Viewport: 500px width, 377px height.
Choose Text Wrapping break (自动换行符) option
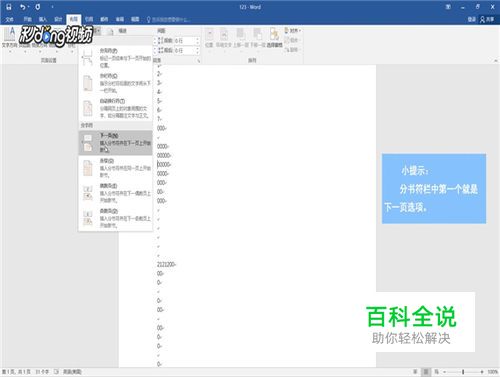click(x=116, y=108)
